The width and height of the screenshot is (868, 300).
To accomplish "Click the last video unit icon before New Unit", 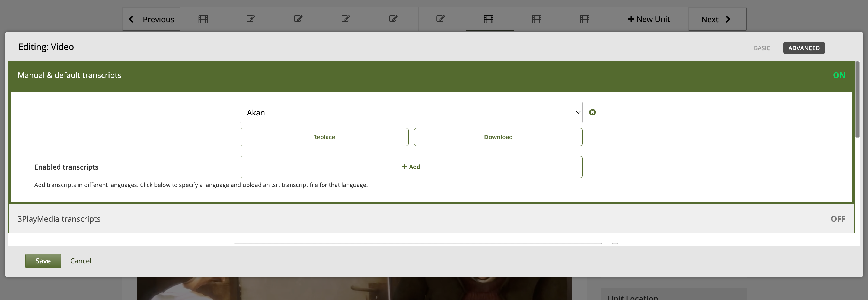I will (x=585, y=19).
